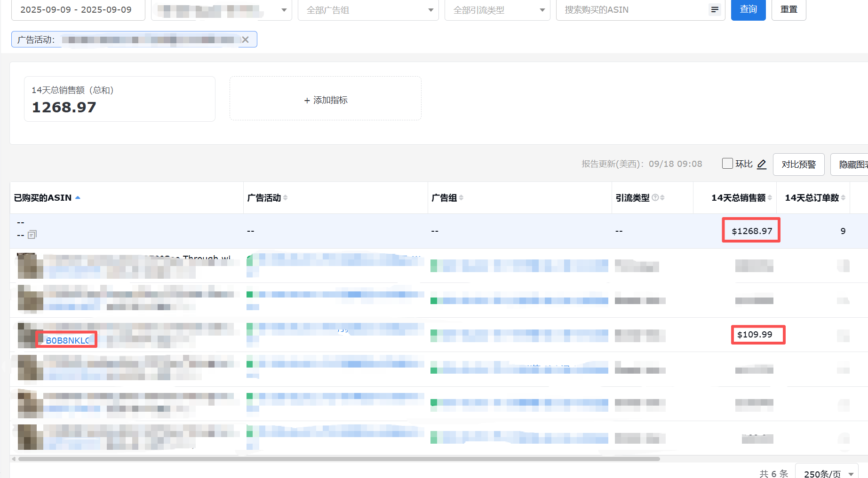Sort the 广告组 column

coord(461,198)
